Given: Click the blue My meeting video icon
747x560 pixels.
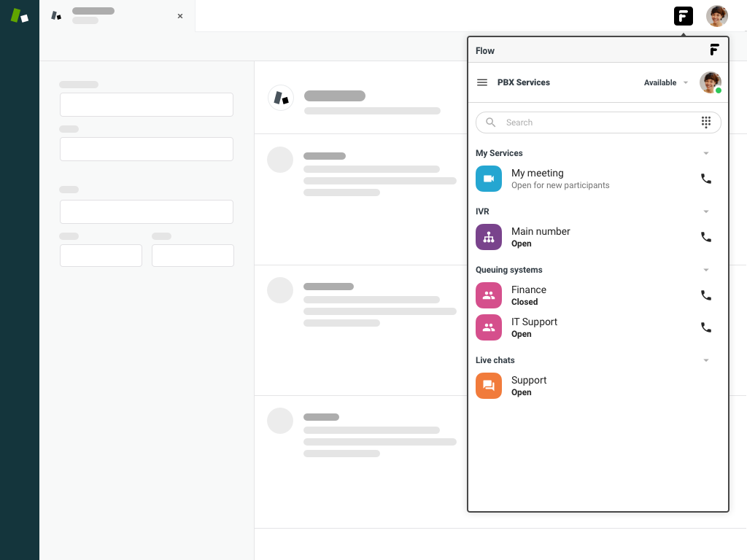Looking at the screenshot, I should click(489, 179).
